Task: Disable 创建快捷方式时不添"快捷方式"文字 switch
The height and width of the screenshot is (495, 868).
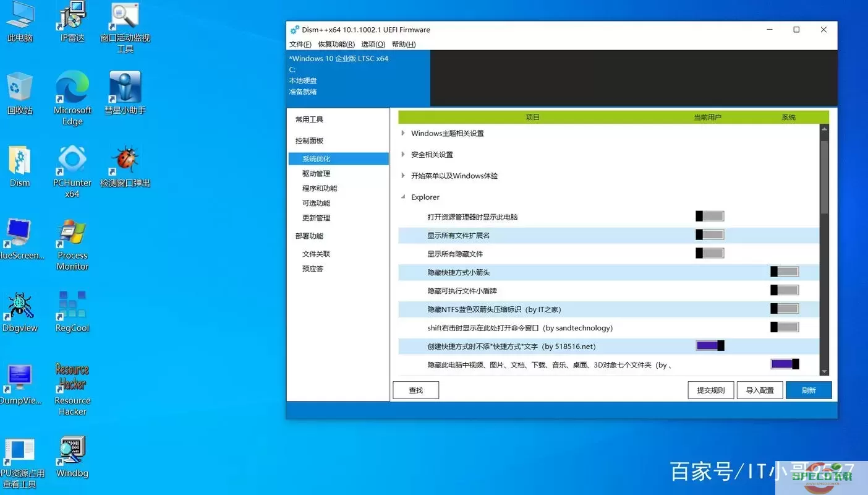Action: tap(710, 345)
